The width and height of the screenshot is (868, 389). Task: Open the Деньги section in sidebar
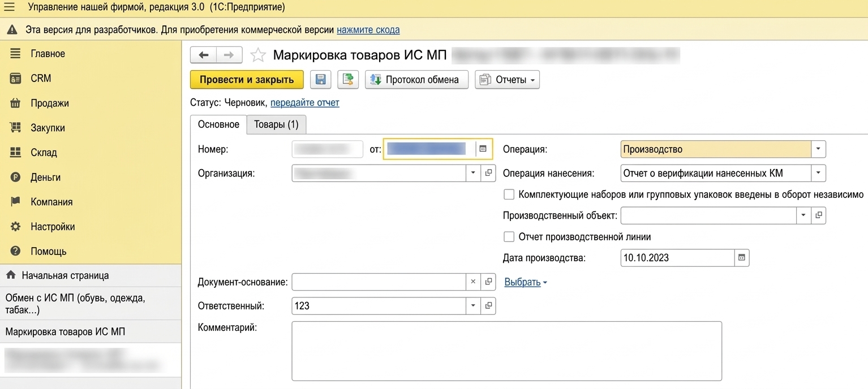[46, 178]
